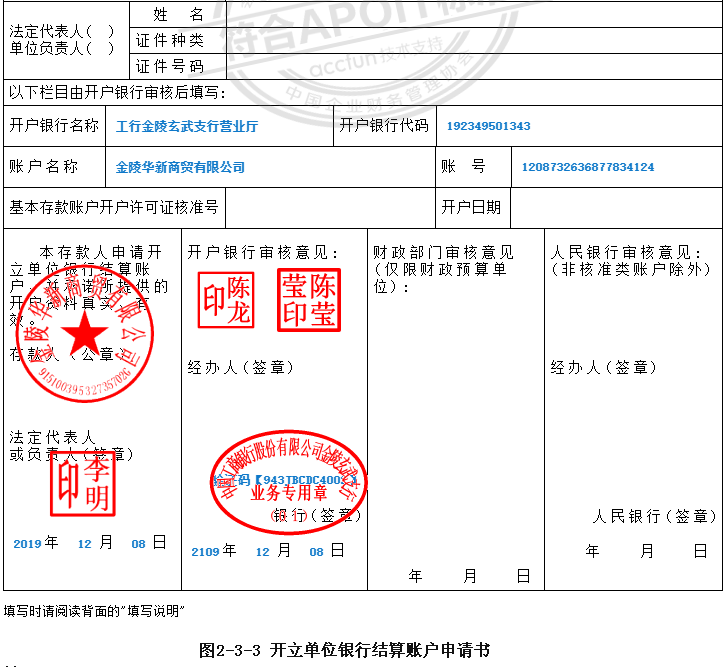Screen dimensions: 728x667
Task: Click the empty field beside 证件种类
Action: (x=474, y=40)
